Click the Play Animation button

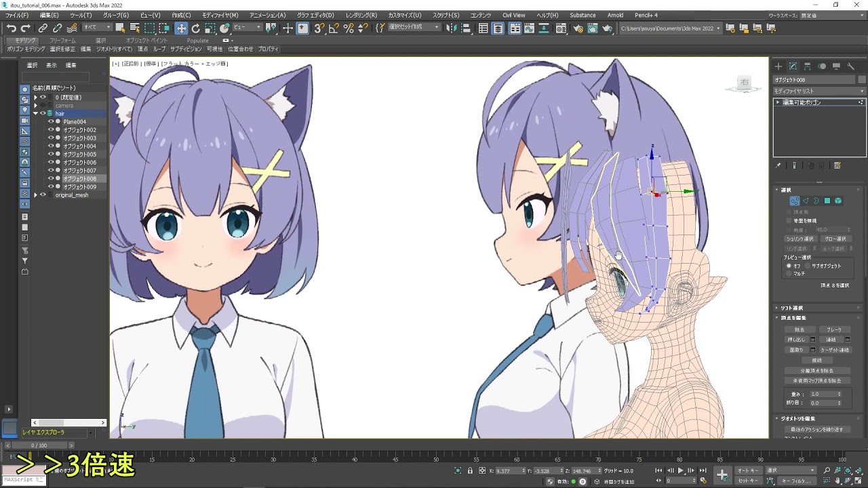click(681, 470)
